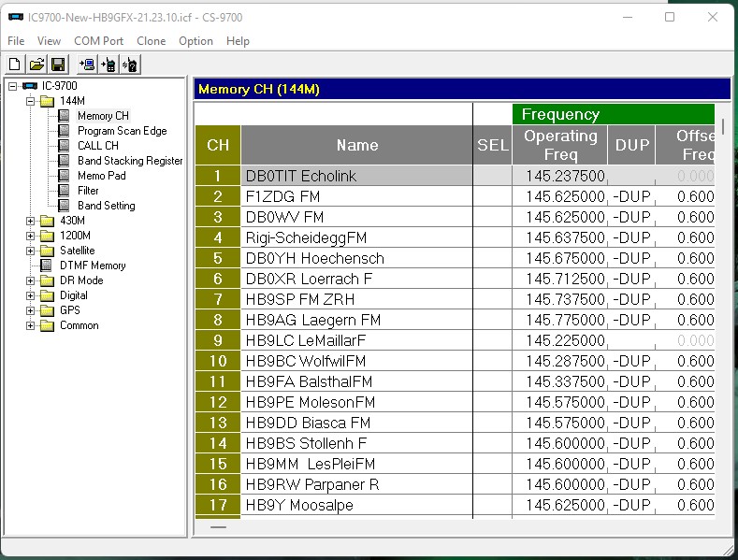Click name cell HB9AG Laegern FM
Screen dimensions: 738x560
[x=356, y=320]
